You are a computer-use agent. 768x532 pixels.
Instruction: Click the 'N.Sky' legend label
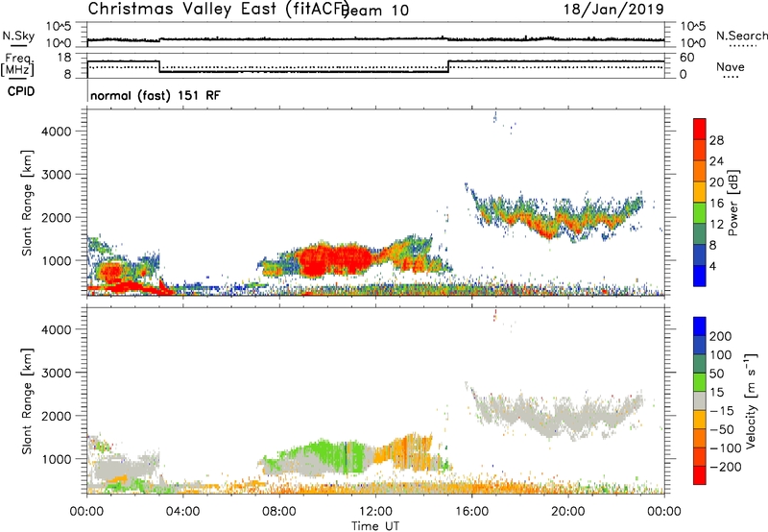pyautogui.click(x=18, y=36)
